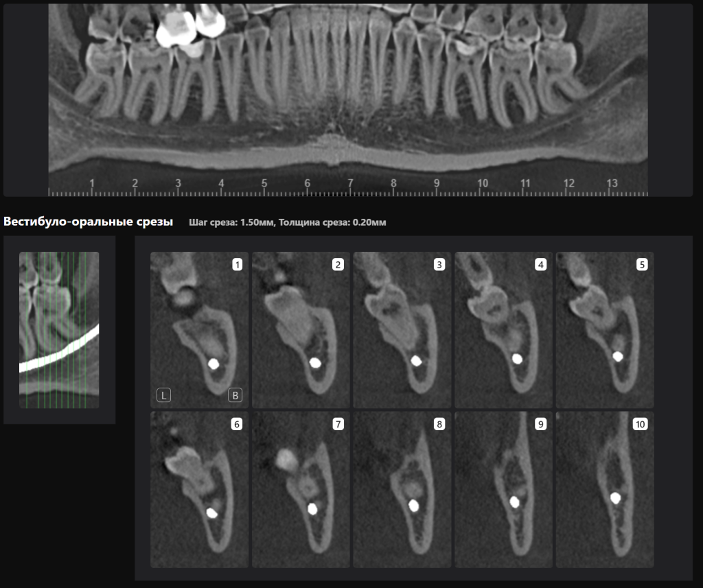Open cross-section slice number 9
This screenshot has width=703, height=588.
pos(503,489)
